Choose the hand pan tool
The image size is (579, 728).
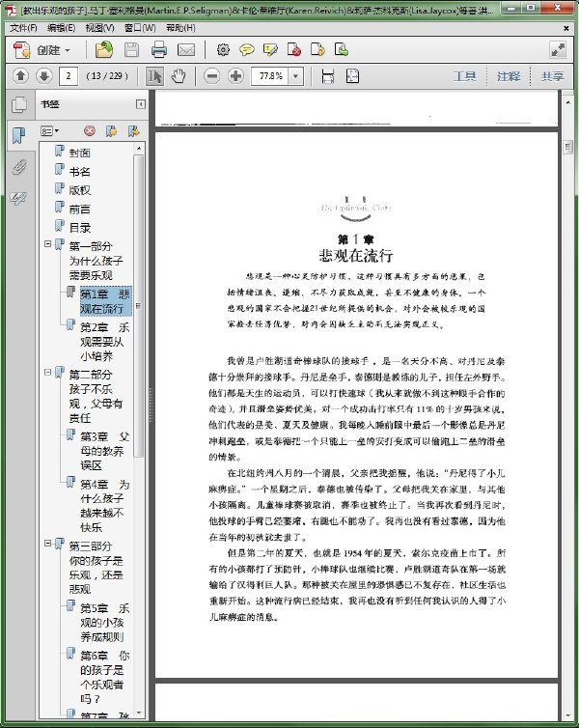click(x=179, y=76)
